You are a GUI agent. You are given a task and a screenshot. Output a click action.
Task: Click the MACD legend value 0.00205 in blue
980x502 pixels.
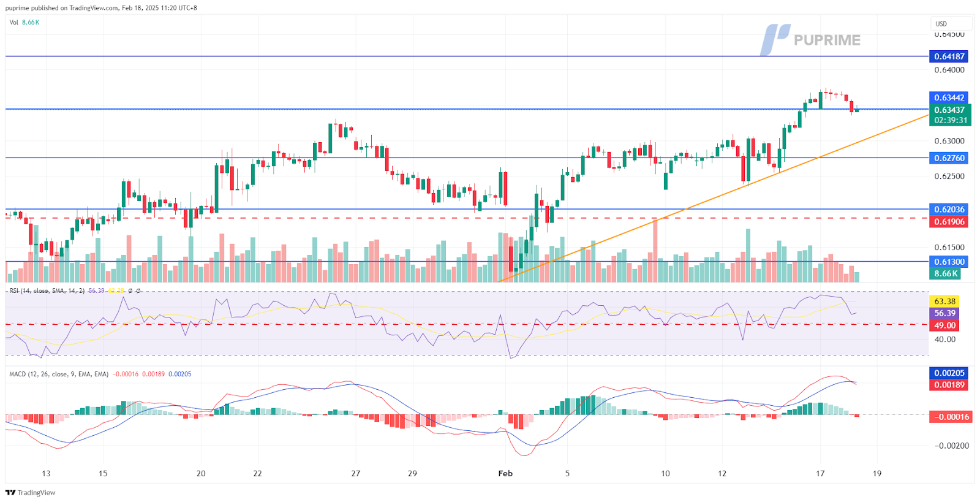pyautogui.click(x=180, y=374)
